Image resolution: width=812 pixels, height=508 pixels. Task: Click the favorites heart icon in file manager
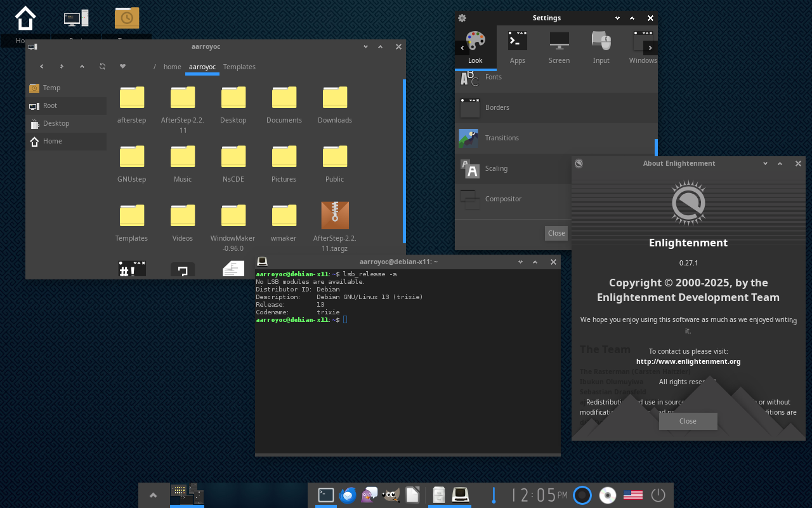coord(122,67)
